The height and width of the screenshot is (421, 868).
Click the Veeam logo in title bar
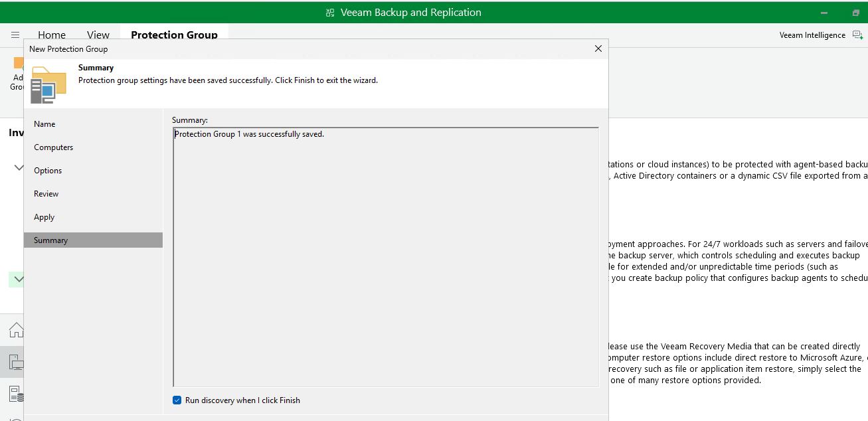click(x=330, y=13)
